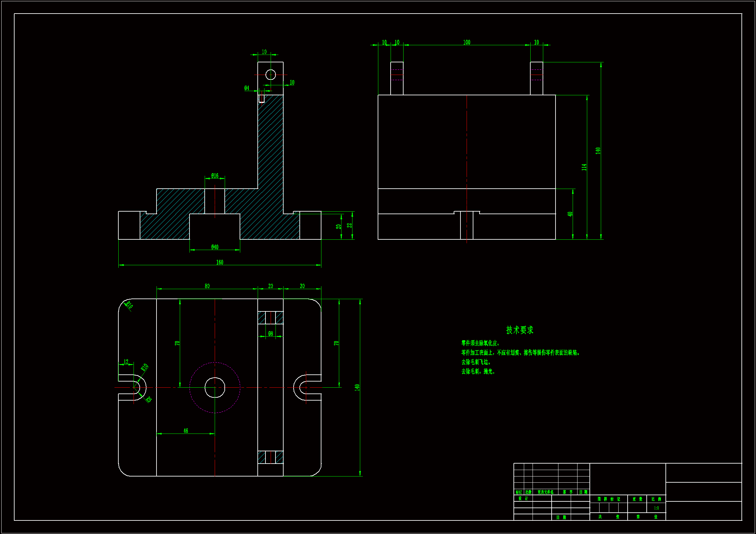
Task: Select the 设计 cell in title block
Action: tap(523, 498)
